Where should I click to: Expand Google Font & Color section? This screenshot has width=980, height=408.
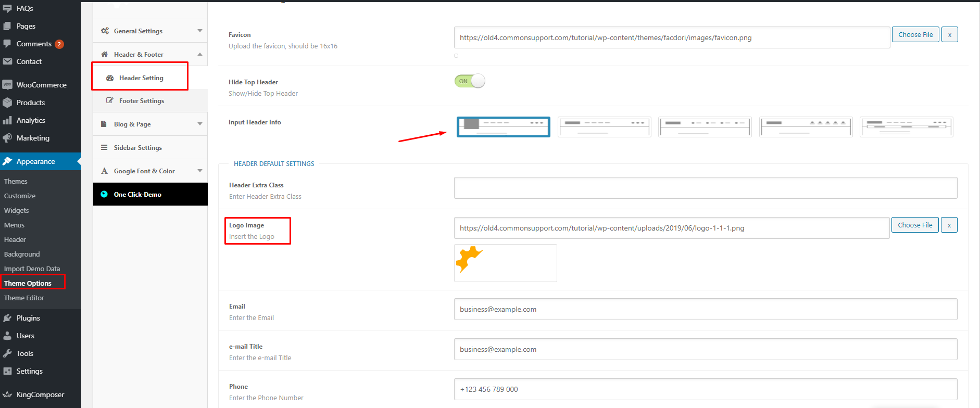(150, 171)
